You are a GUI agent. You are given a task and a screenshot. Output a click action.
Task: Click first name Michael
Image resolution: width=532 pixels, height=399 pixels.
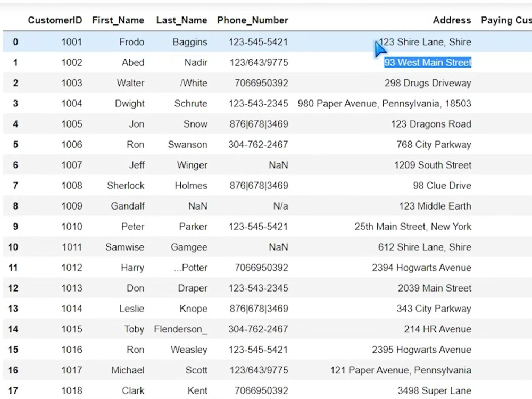[x=128, y=370]
